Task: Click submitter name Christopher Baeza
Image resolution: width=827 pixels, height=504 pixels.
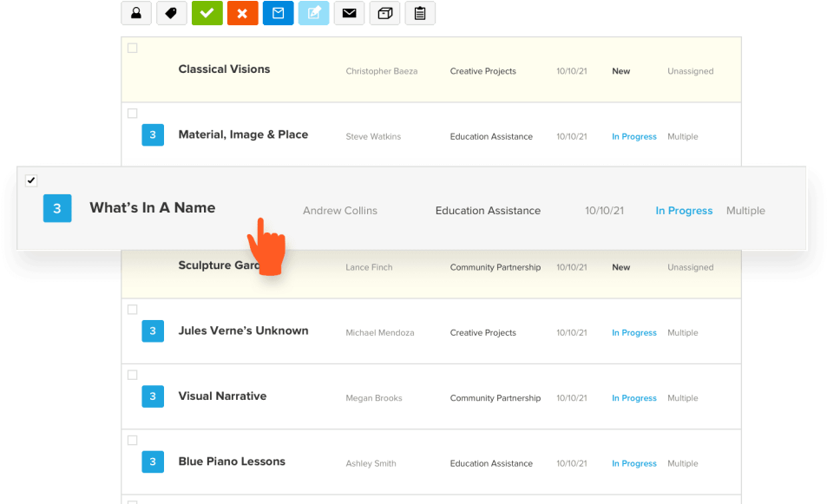Action: [381, 71]
